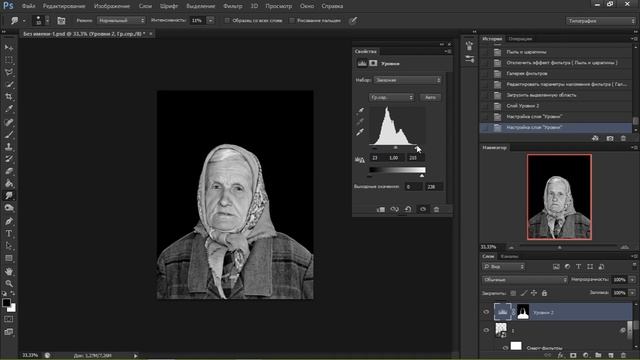Click the midtone input levels slider handle
The image size is (640, 360).
(395, 148)
